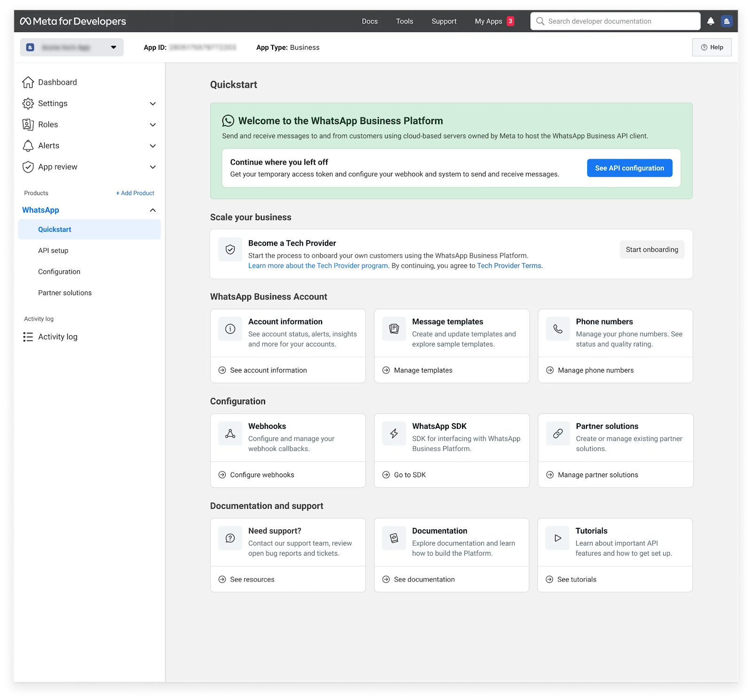Image resolution: width=752 pixels, height=700 pixels.
Task: Open Tech Provider Terms link
Action: 509,266
